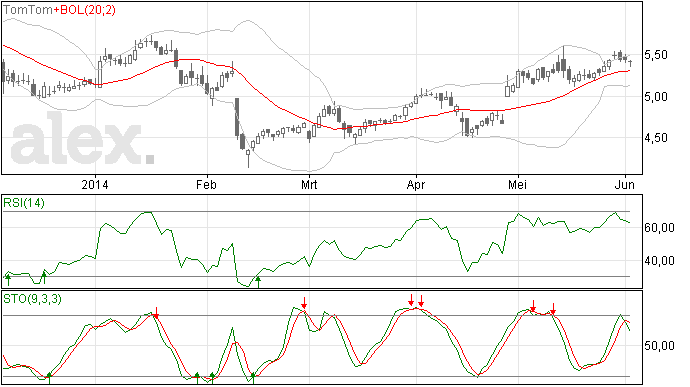The height and width of the screenshot is (387, 690).
Task: Click the STO(9,3,3) stochastic label
Action: pos(32,299)
